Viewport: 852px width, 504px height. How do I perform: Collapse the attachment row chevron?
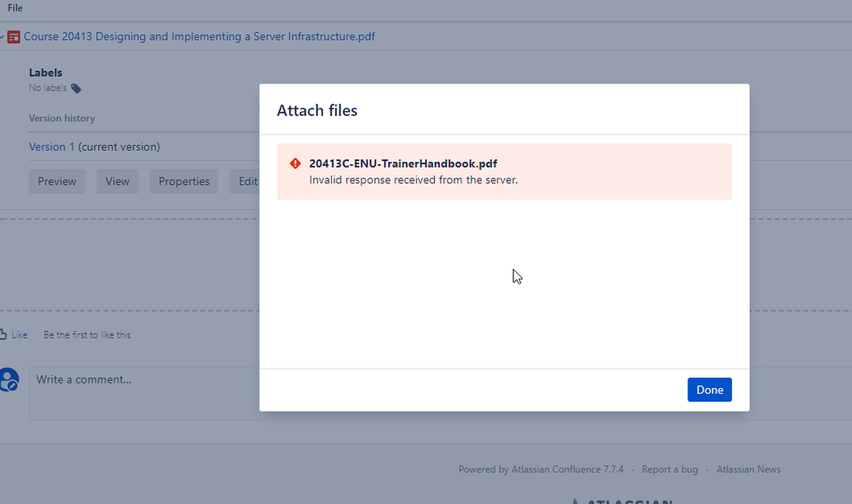(x=3, y=37)
